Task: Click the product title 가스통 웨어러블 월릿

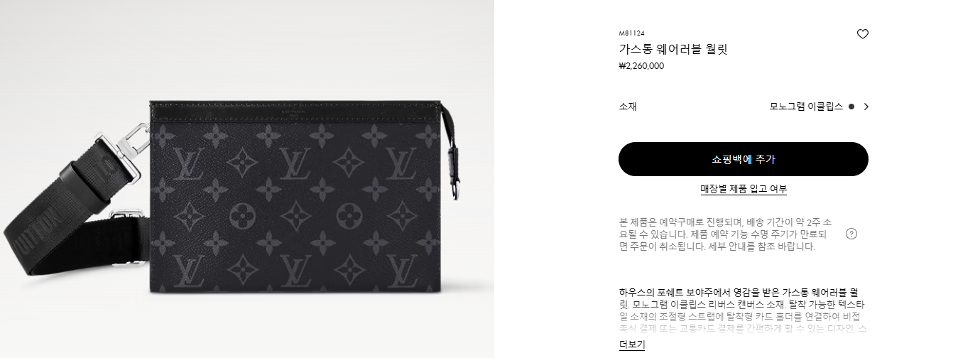Action: (673, 49)
